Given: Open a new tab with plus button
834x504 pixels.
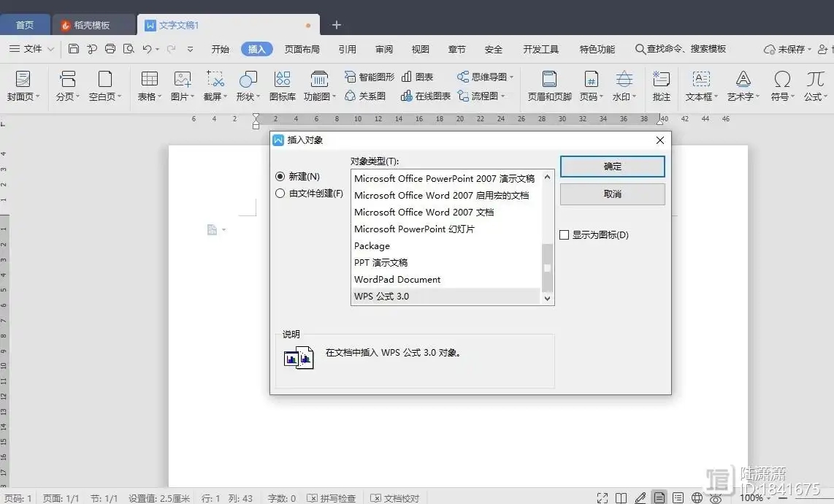Looking at the screenshot, I should pos(336,25).
